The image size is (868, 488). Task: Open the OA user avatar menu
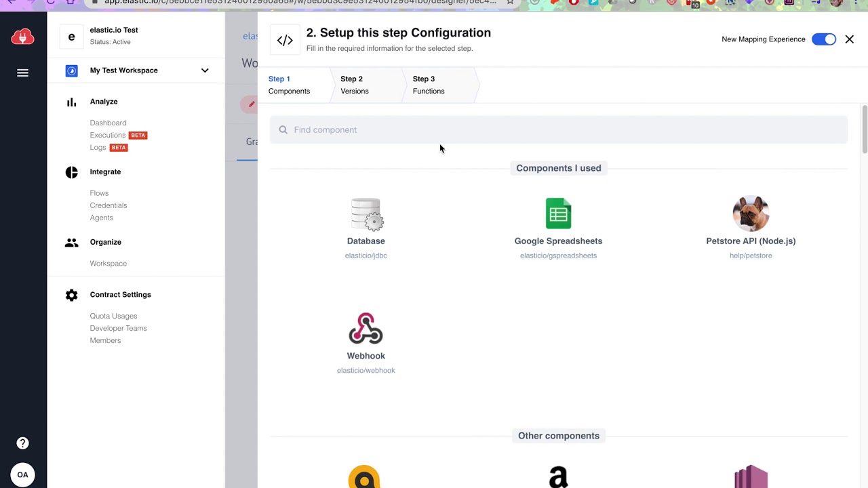[x=22, y=474]
